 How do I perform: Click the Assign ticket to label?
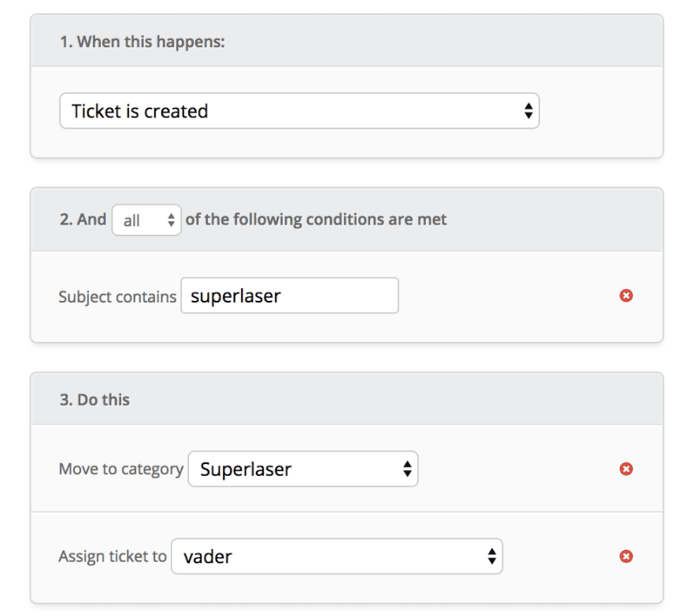pyautogui.click(x=113, y=557)
